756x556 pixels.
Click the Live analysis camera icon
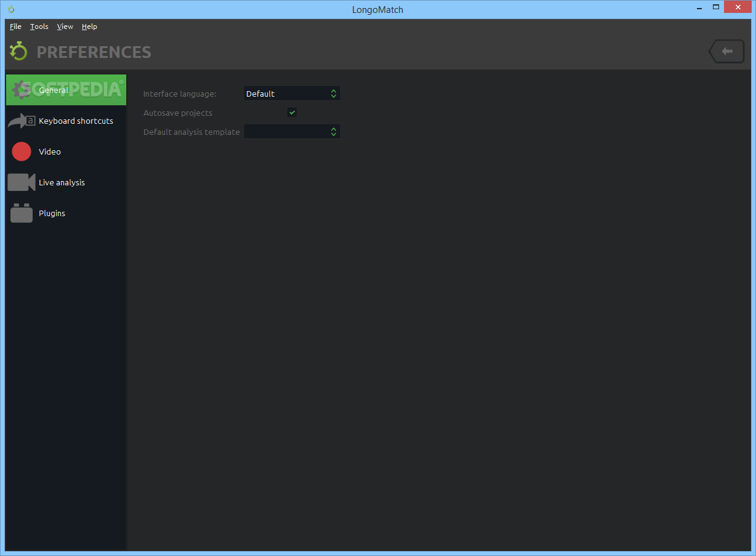click(22, 182)
